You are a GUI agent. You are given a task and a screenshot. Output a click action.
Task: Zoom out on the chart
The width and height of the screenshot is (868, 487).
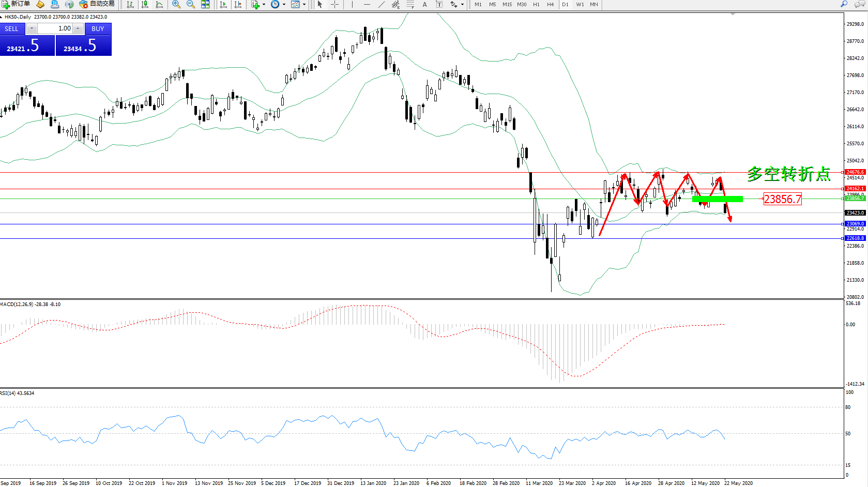[191, 4]
